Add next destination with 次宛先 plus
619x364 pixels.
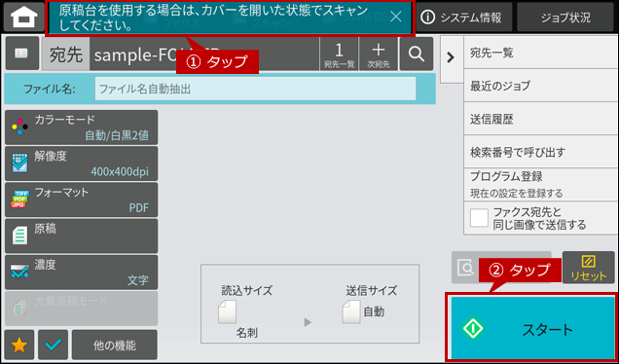[x=379, y=54]
